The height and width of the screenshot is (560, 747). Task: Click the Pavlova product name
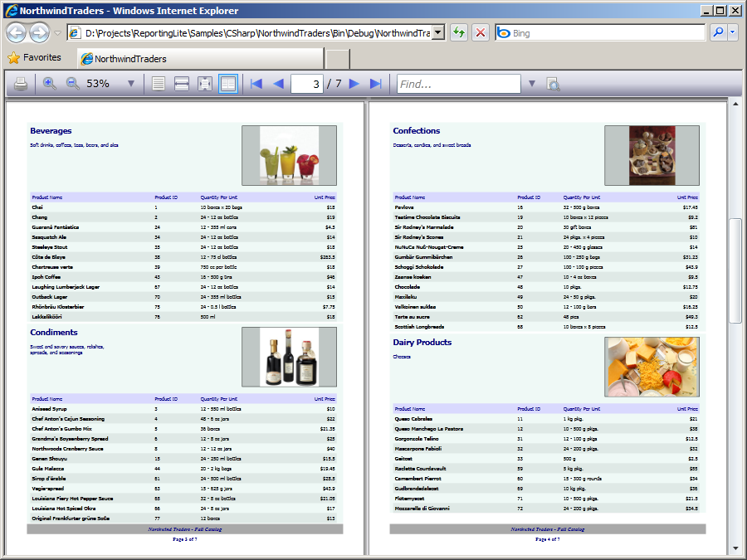(404, 207)
